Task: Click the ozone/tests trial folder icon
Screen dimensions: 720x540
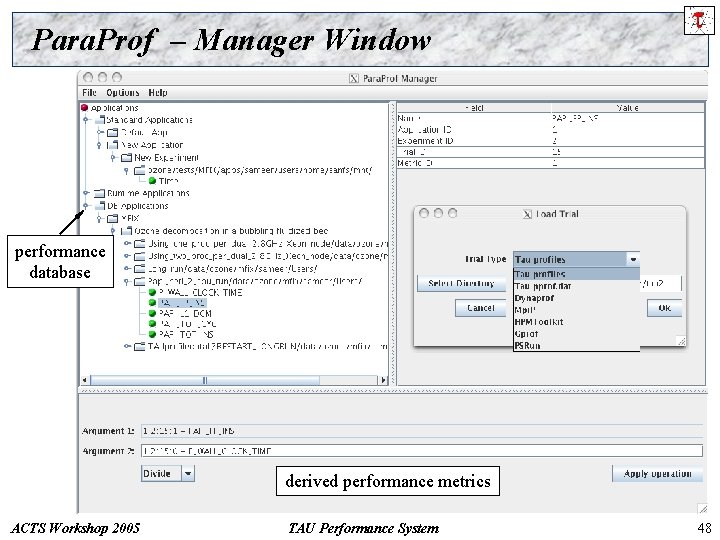Action: (x=140, y=170)
